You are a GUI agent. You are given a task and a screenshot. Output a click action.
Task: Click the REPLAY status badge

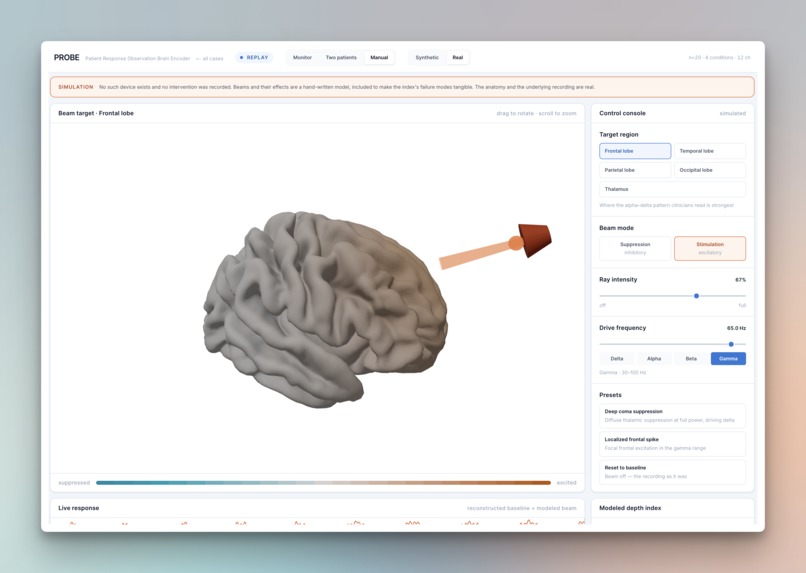(254, 58)
